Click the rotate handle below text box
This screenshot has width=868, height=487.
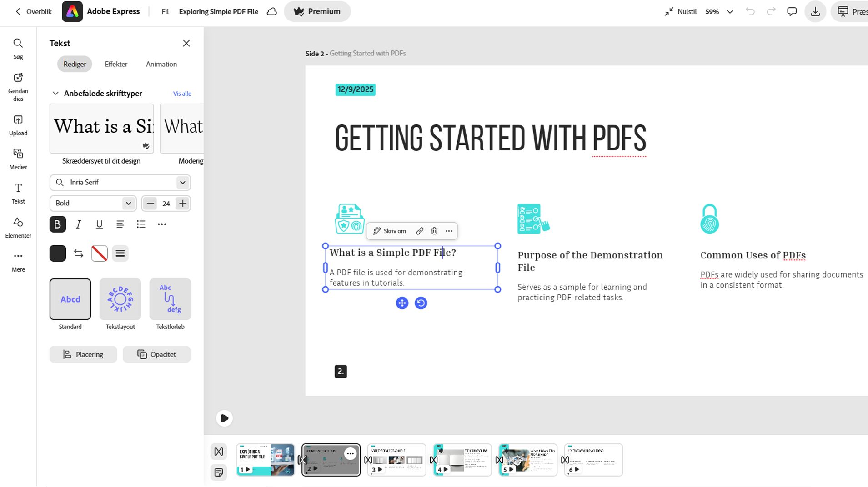tap(421, 303)
